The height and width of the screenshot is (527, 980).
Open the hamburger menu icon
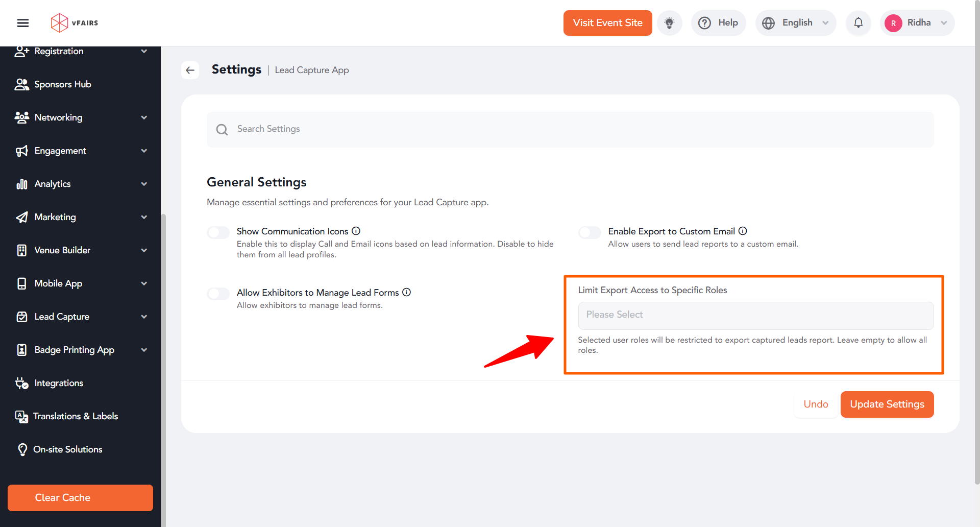[23, 23]
